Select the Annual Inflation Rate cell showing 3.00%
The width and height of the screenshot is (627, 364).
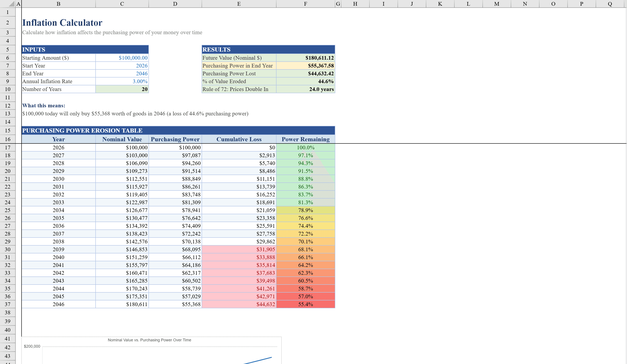122,81
